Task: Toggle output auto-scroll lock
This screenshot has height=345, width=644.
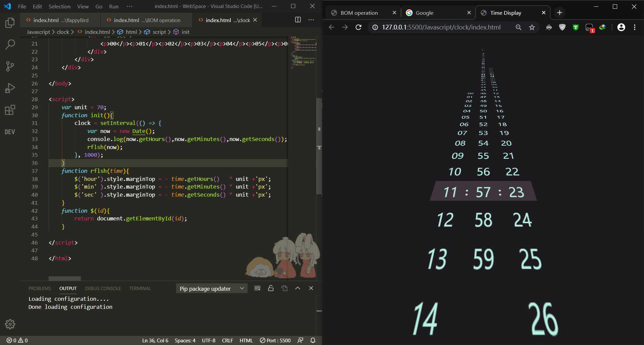Action: [271, 288]
